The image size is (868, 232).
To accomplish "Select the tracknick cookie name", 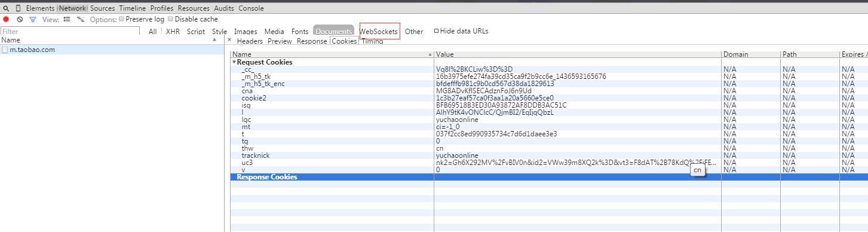I will click(256, 155).
